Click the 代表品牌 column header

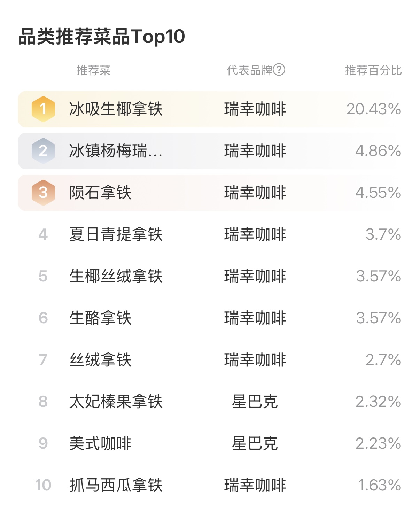249,70
